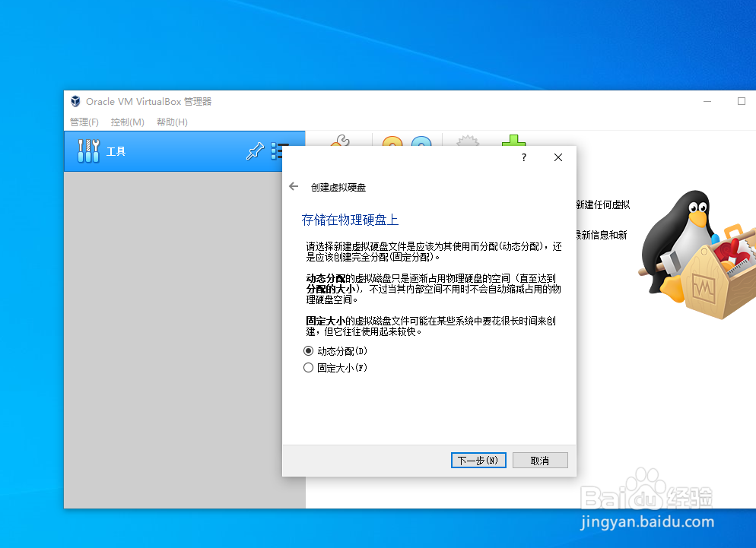Click the green plus icon in the toolbar
Screen dimensions: 756x548
pos(513,141)
